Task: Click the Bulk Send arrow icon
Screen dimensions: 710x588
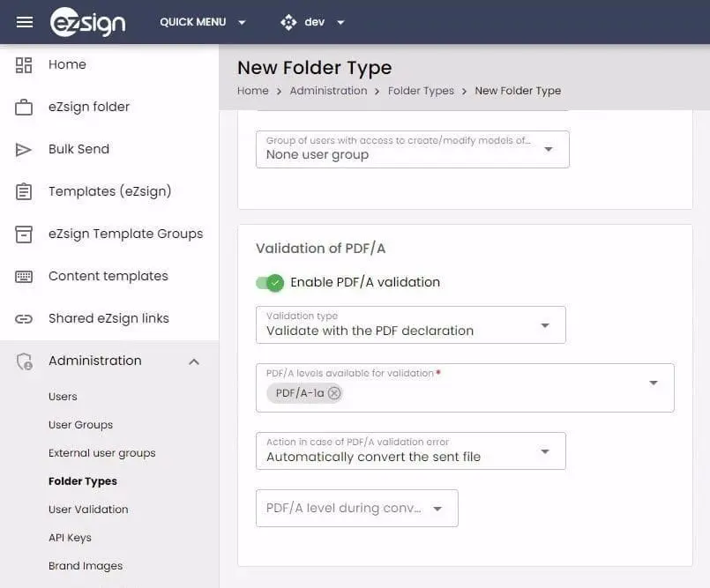Action: (24, 149)
